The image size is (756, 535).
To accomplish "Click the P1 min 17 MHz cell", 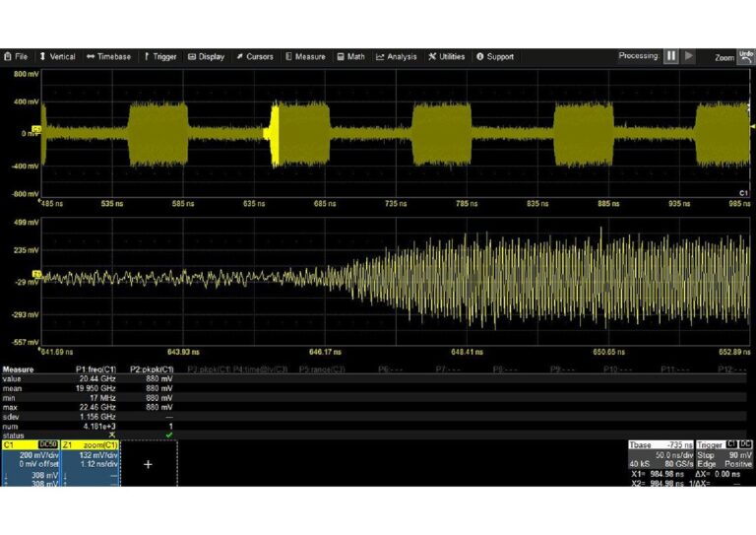I will [102, 398].
